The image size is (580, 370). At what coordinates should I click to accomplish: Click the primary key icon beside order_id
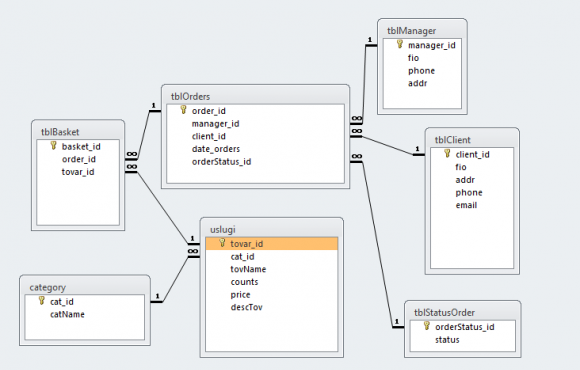click(x=183, y=110)
